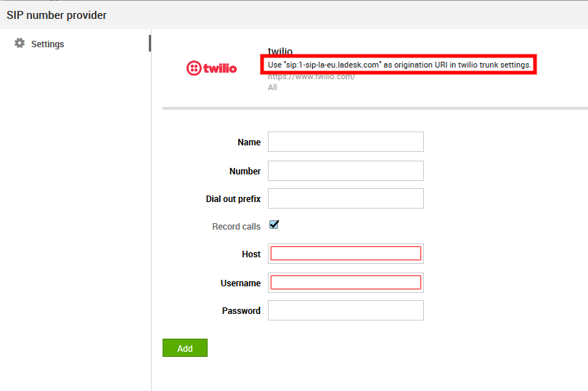Screen dimensions: 588x391
Task: Click the twilio provider title
Action: point(280,52)
